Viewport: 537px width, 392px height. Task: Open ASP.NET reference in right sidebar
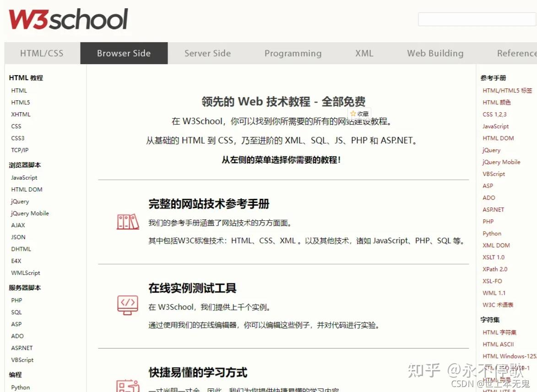coord(494,210)
